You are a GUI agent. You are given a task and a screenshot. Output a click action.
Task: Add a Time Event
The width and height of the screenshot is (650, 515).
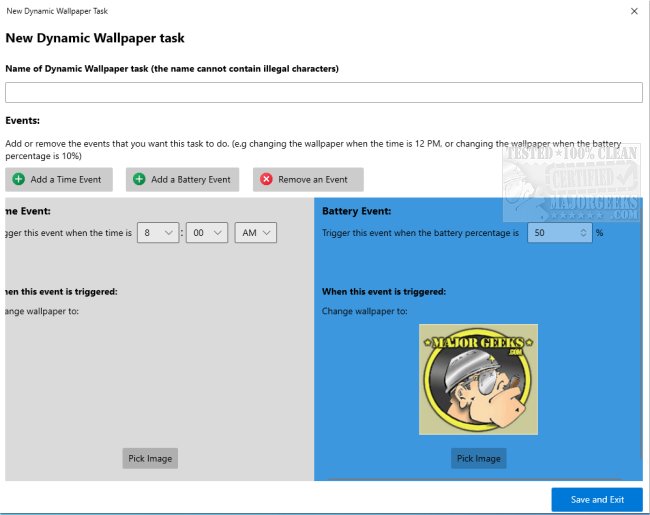[x=59, y=180]
